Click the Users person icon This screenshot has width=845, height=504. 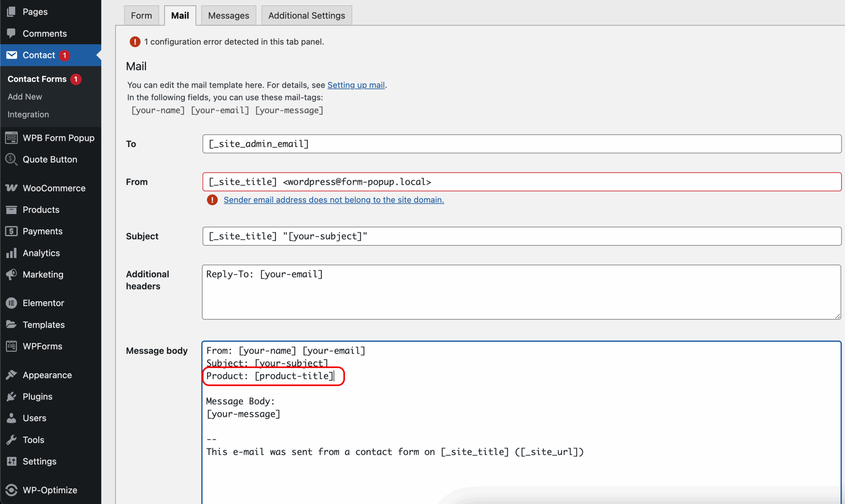pyautogui.click(x=11, y=418)
